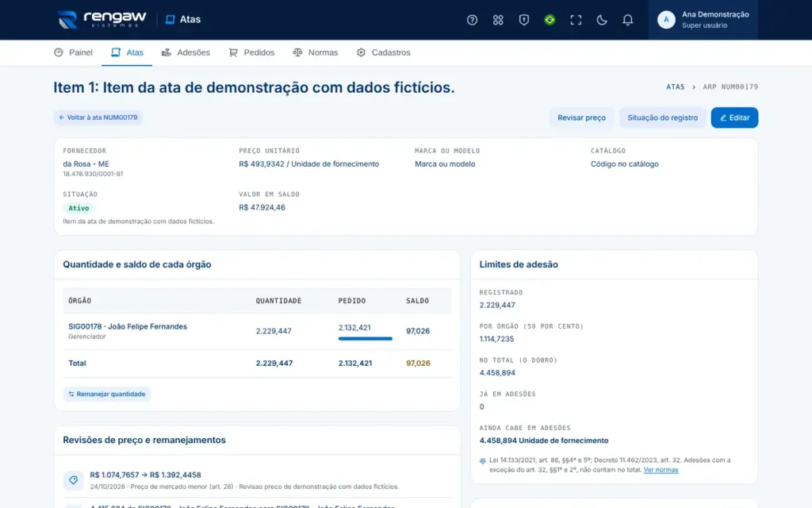Click the price tag revision icon

[x=73, y=480]
